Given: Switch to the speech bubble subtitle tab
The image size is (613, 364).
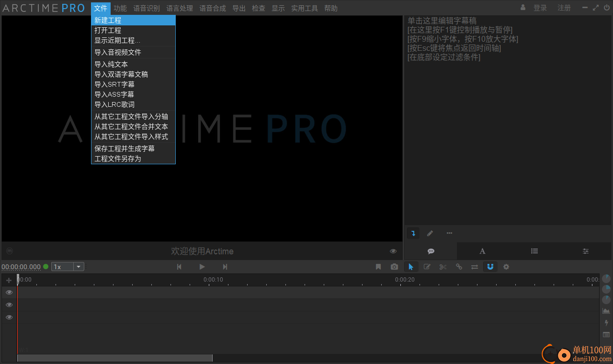Looking at the screenshot, I should click(431, 251).
